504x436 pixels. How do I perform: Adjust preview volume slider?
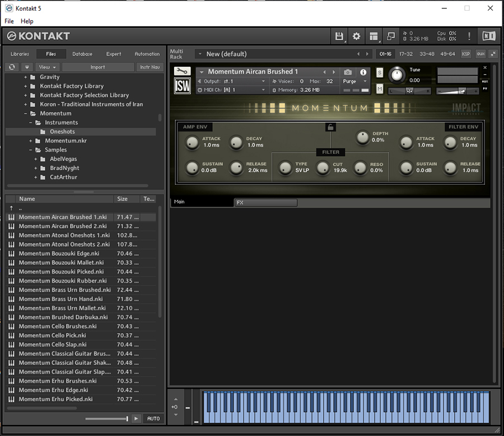(x=107, y=419)
